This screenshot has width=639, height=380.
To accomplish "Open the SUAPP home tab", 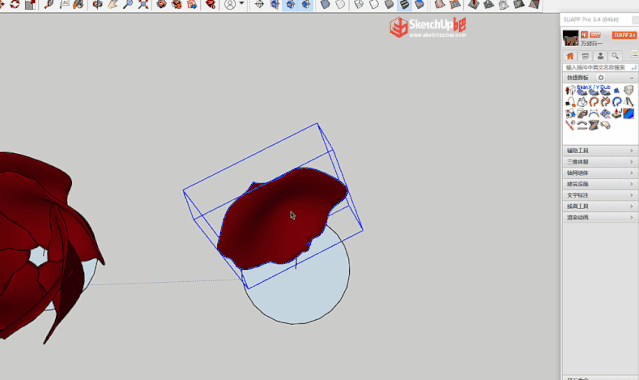I will click(x=570, y=56).
